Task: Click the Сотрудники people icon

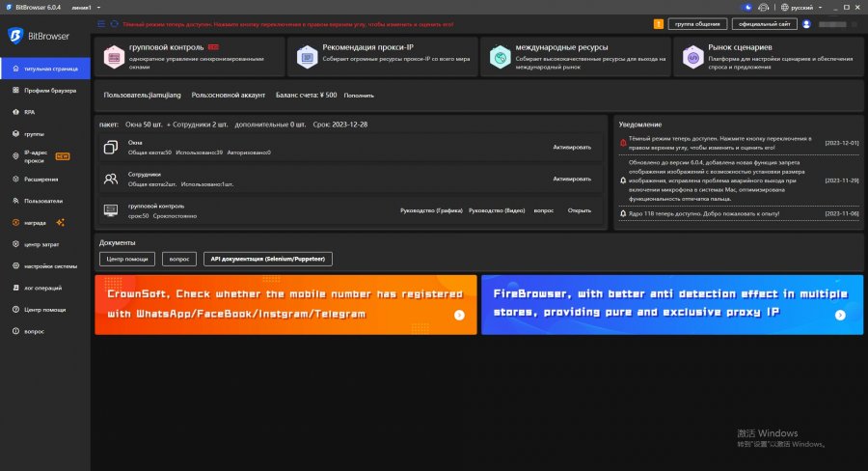Action: click(x=111, y=179)
